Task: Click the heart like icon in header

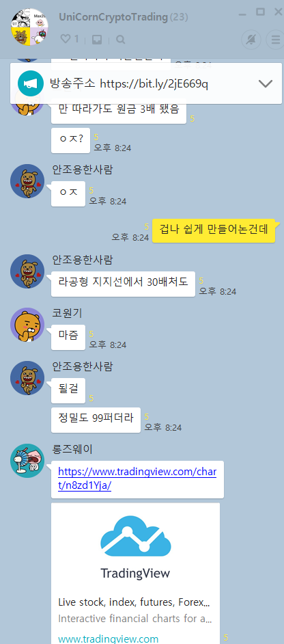Action: point(66,40)
